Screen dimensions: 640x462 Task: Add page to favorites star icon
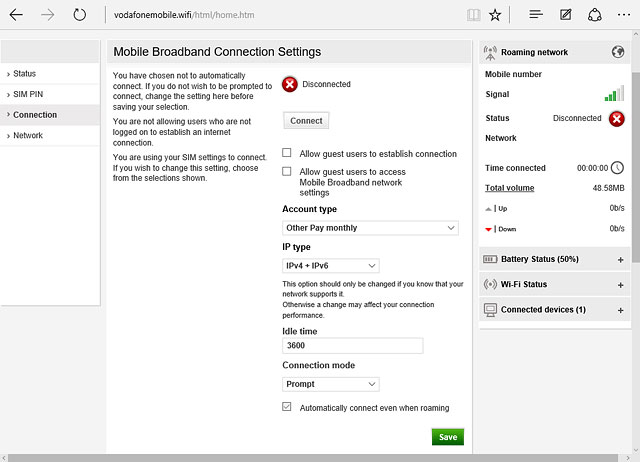click(x=496, y=15)
